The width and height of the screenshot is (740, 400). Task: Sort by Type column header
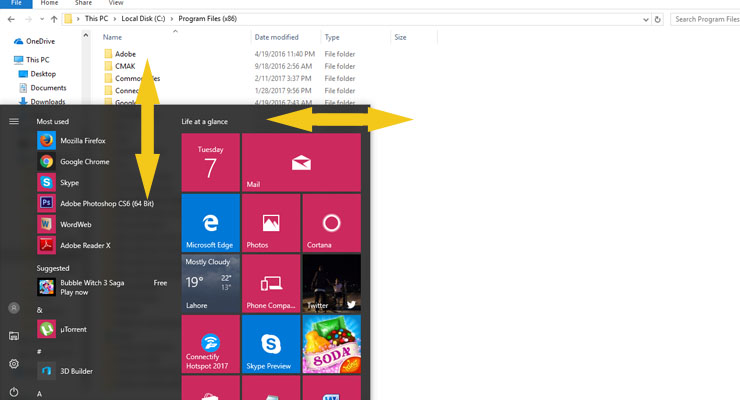(332, 37)
